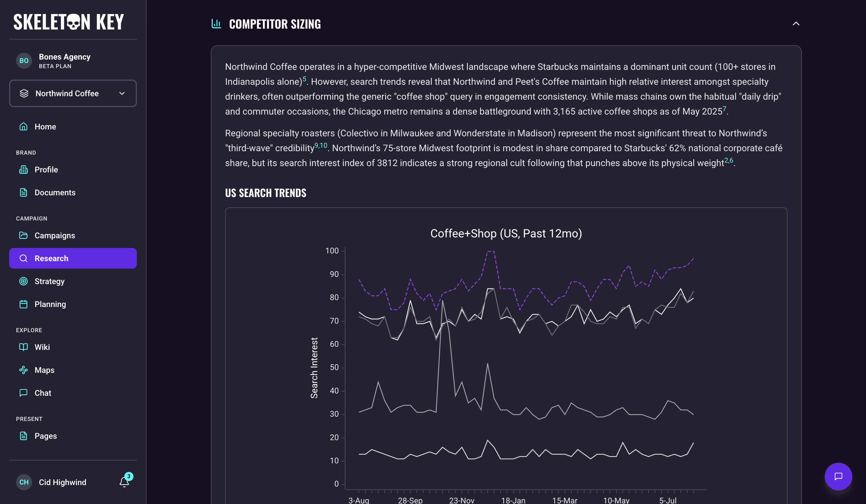Click the 10-May x-axis label
This screenshot has height=504, width=866.
click(616, 500)
